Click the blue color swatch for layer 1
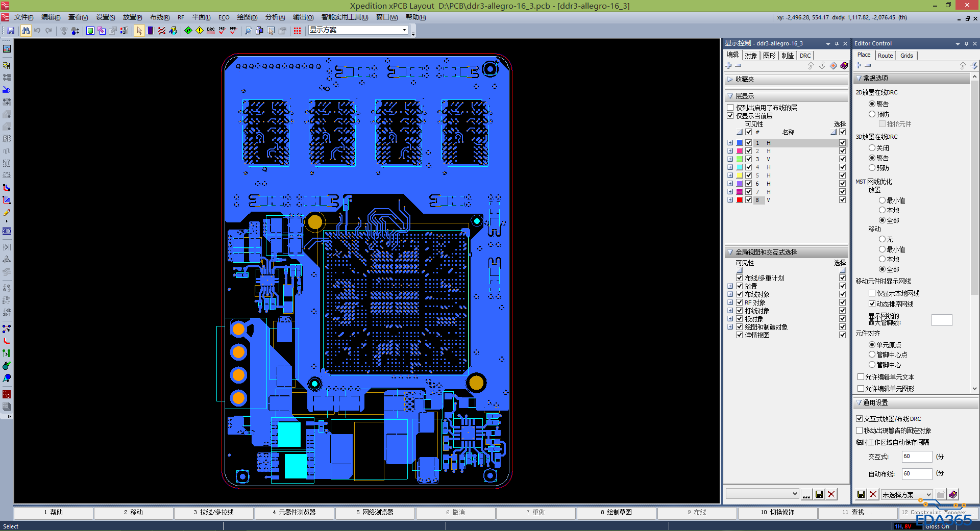980x531 pixels. [740, 143]
